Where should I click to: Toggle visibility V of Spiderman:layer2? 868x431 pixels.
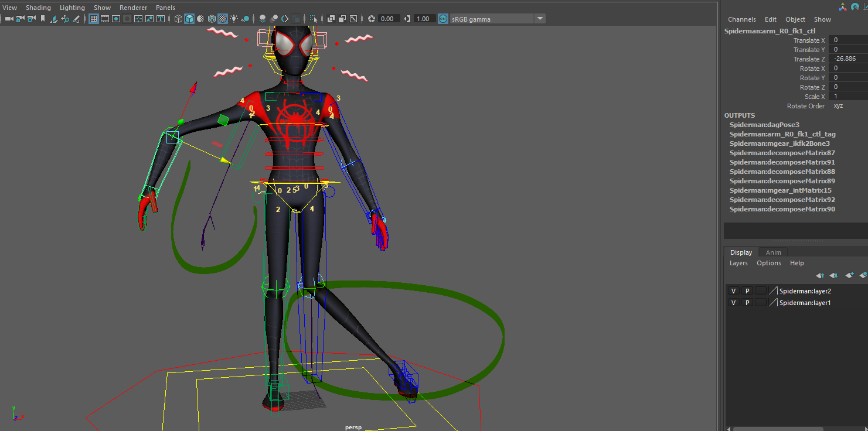[x=733, y=291]
